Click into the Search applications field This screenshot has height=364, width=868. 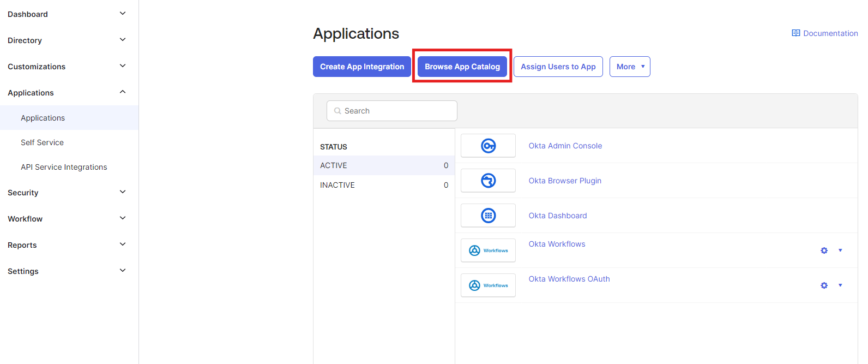[x=392, y=111]
